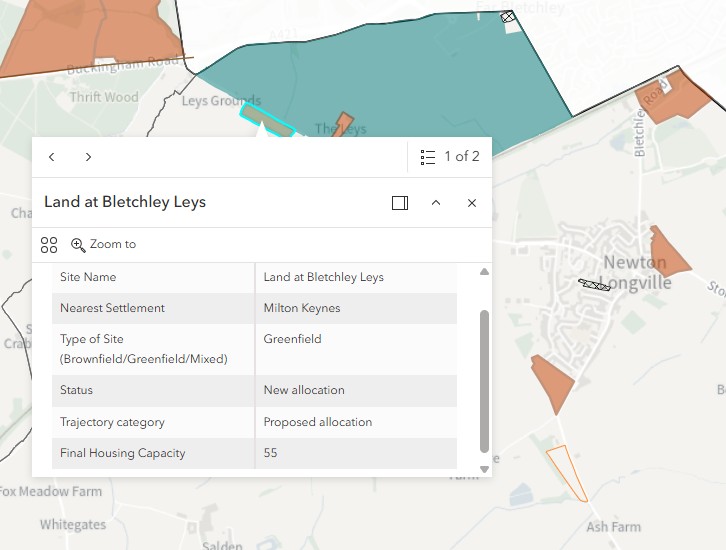The height and width of the screenshot is (550, 726).
Task: Select the orange-outlined parcel near Ash Farm
Action: pyautogui.click(x=567, y=473)
